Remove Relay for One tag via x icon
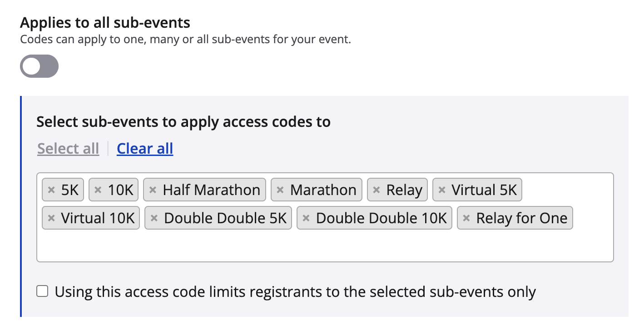 466,218
